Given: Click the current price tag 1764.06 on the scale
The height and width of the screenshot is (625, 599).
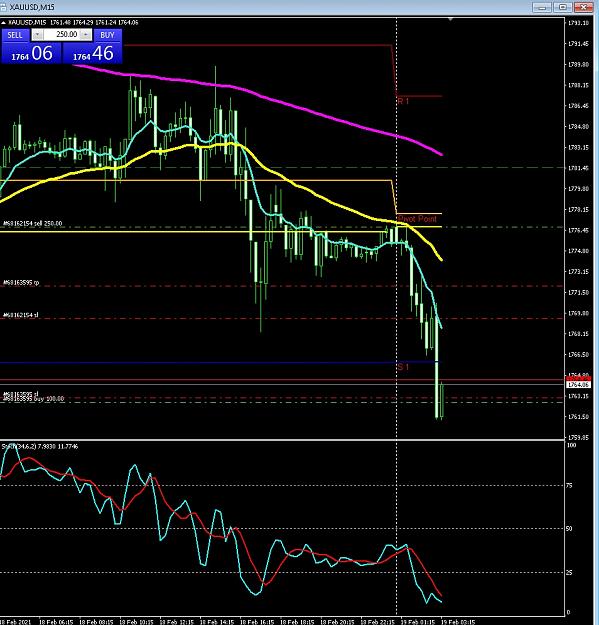Looking at the screenshot, I should pyautogui.click(x=578, y=385).
